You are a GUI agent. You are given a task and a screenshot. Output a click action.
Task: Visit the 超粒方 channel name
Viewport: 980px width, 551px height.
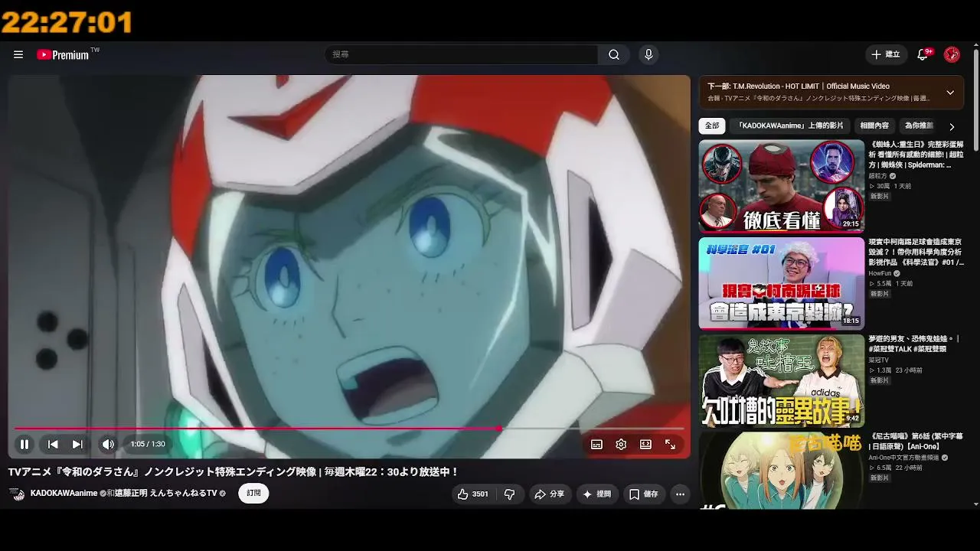tap(878, 176)
